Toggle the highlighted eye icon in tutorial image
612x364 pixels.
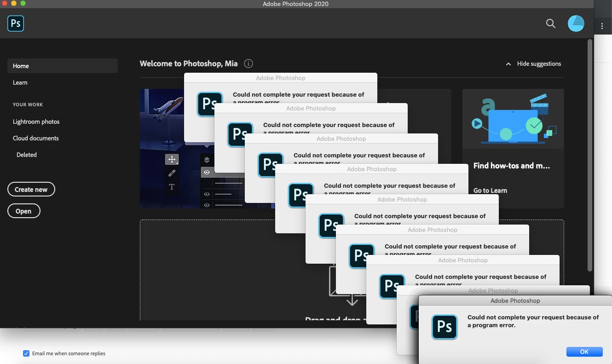pos(207,172)
